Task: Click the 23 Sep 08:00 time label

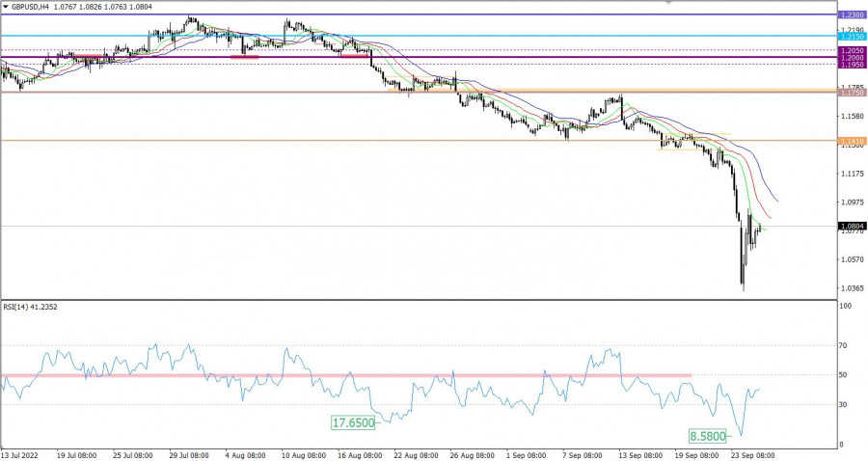Action: (754, 453)
